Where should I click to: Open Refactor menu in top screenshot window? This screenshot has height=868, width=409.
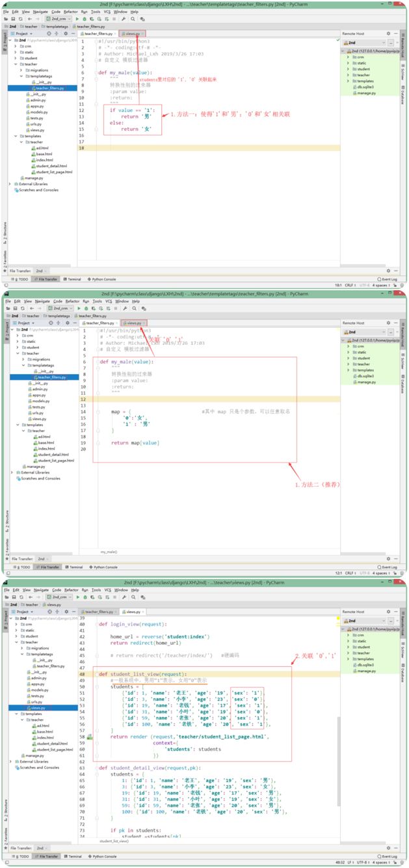click(x=70, y=12)
